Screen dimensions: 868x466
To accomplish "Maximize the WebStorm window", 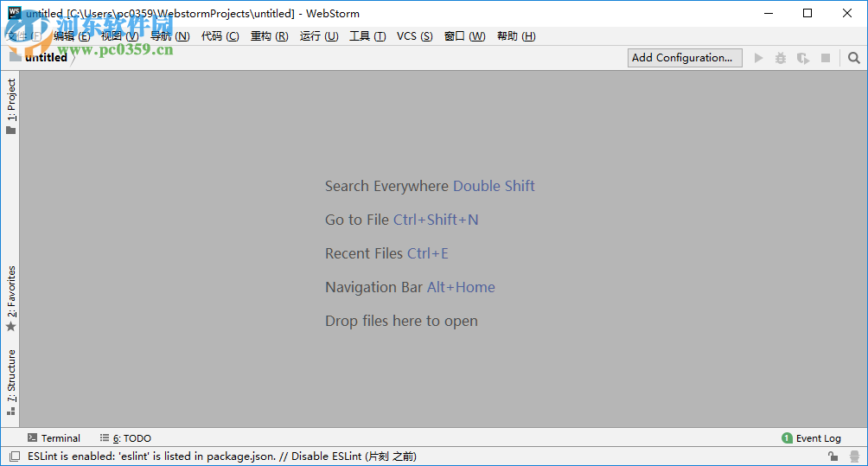I will point(807,13).
